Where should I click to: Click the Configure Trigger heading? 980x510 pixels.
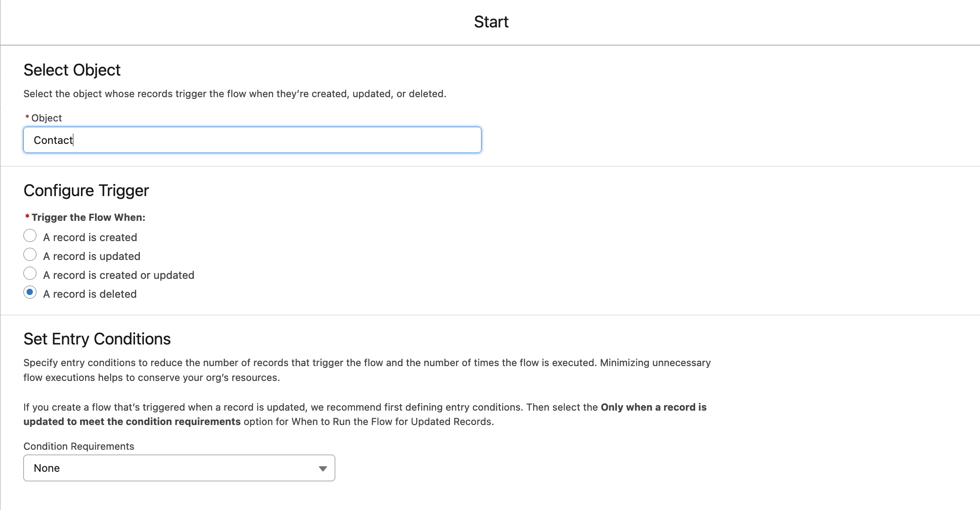pos(86,191)
